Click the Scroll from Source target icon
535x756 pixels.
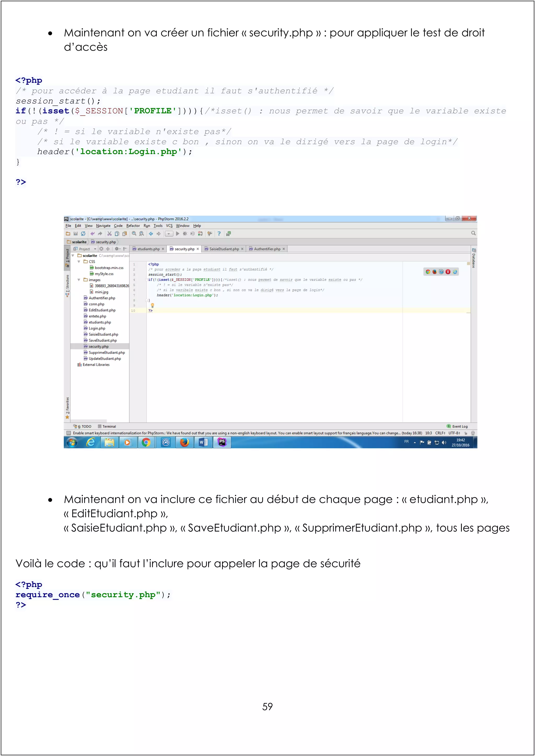point(101,249)
